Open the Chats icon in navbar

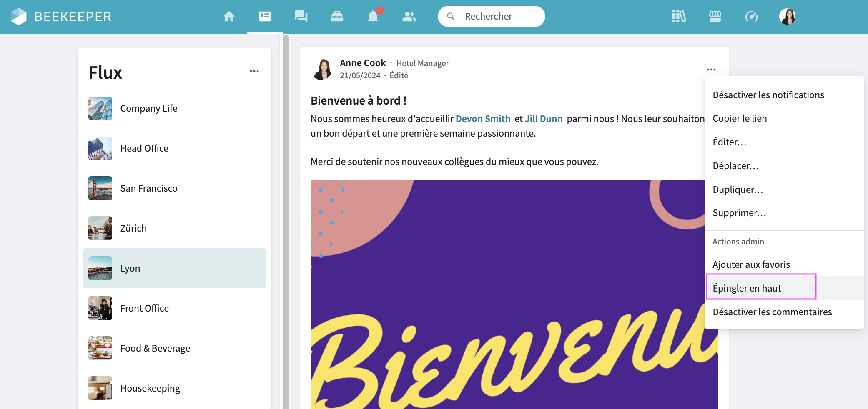(301, 17)
